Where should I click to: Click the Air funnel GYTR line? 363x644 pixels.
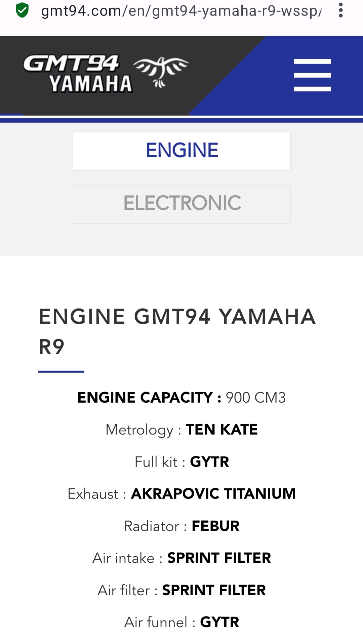182,622
